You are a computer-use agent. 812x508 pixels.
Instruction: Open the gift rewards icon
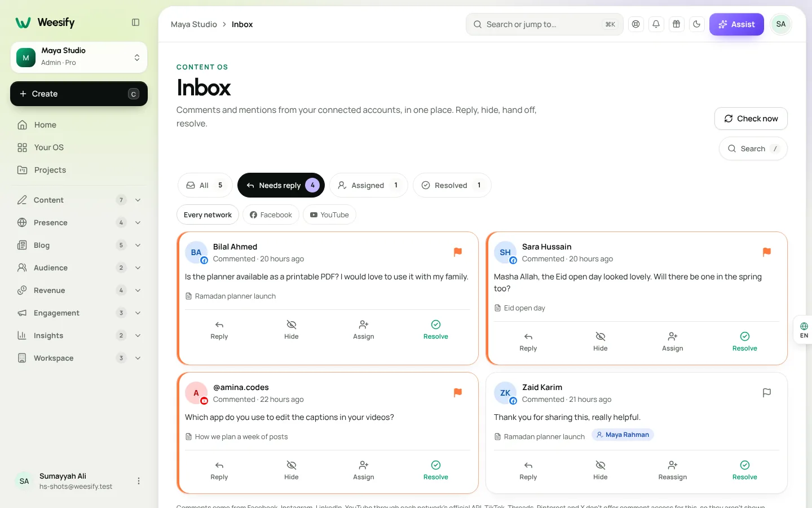pyautogui.click(x=677, y=24)
